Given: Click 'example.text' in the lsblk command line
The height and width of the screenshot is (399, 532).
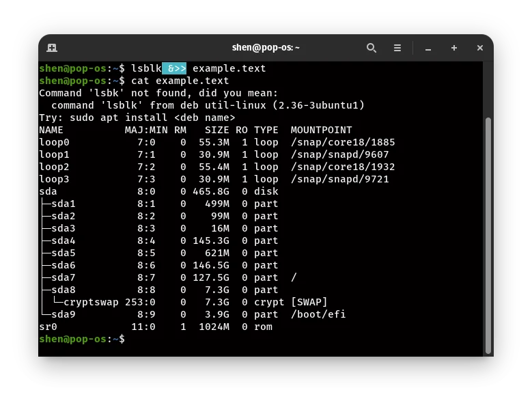Looking at the screenshot, I should point(229,68).
